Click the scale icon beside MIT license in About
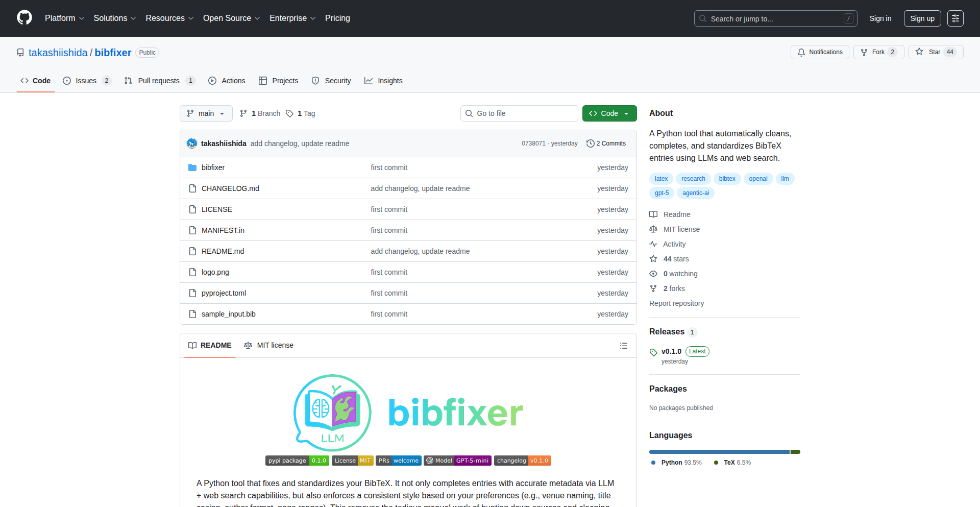 [653, 229]
